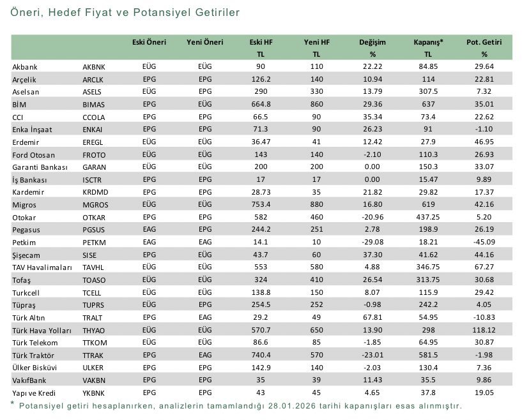Click Petkim's -45.09 potential return cell
Viewport: 529px width, 420px height.
pyautogui.click(x=484, y=243)
